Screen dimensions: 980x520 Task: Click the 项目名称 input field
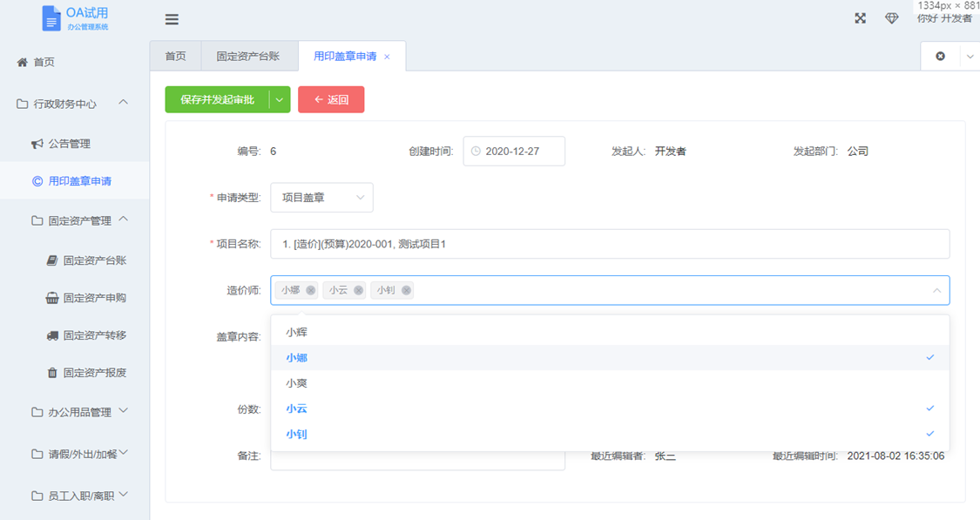point(610,244)
